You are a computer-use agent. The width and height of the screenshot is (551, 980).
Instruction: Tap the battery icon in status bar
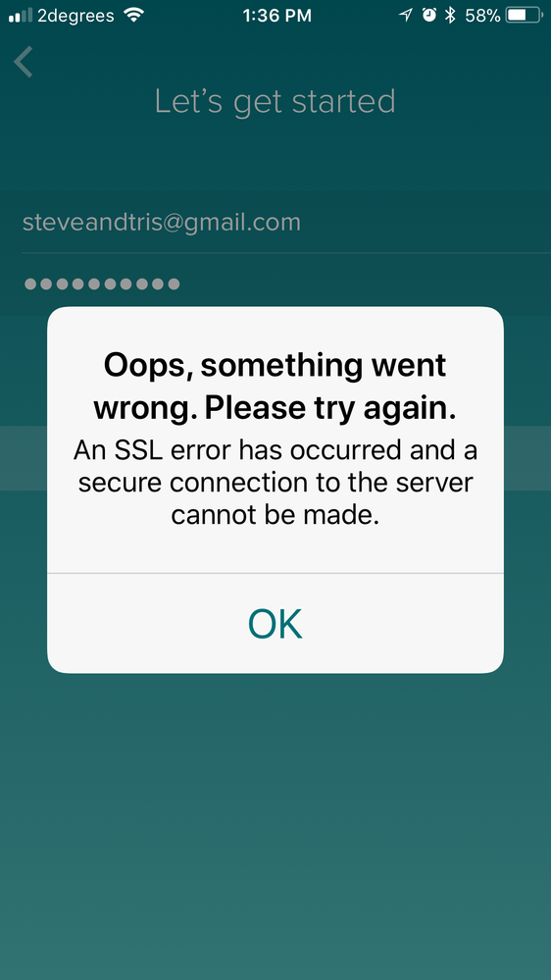point(525,16)
